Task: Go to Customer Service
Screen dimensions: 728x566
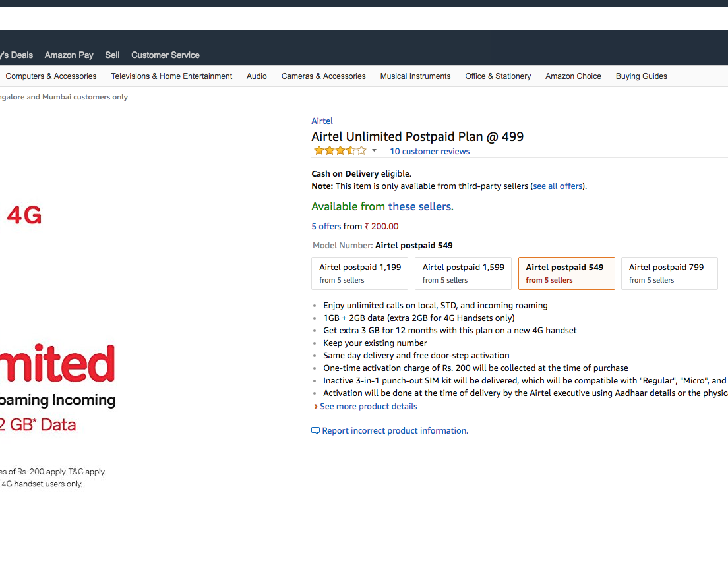Action: [x=166, y=55]
